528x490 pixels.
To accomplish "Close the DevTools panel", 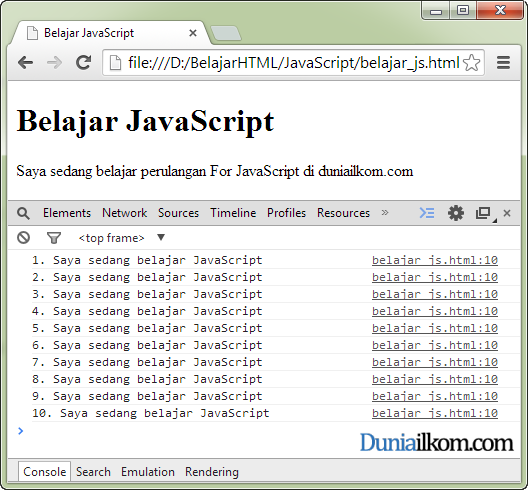I will click(x=507, y=213).
